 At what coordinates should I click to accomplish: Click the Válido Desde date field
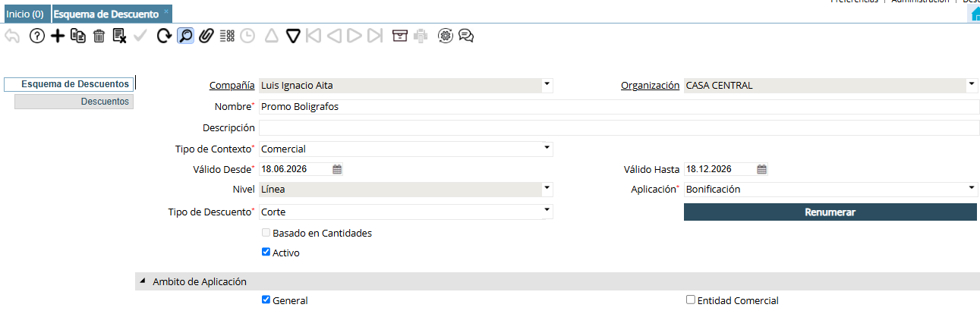(295, 169)
